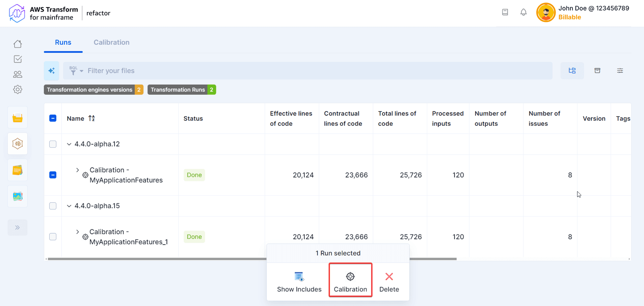Click the users/team icon in sidebar
Screen dimensions: 644x306
click(18, 74)
